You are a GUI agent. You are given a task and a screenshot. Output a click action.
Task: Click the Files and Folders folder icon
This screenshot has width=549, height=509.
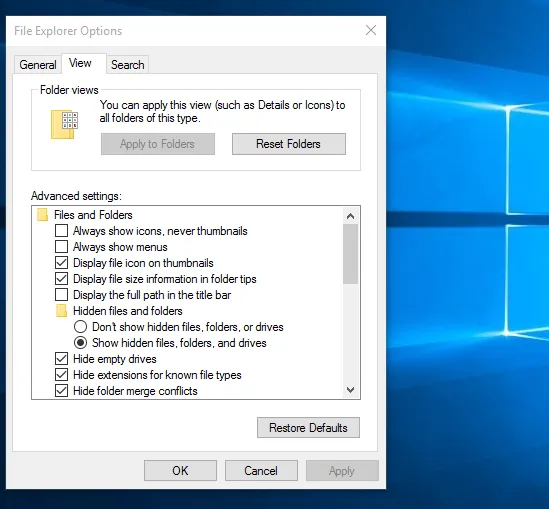tap(42, 215)
